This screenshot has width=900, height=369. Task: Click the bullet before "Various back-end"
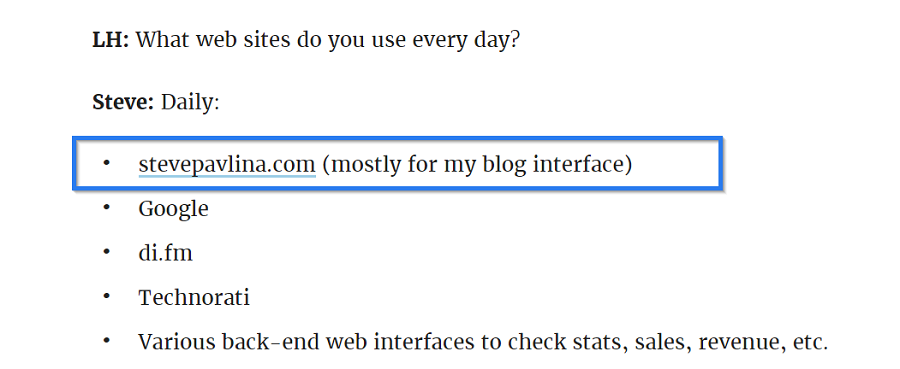pyautogui.click(x=106, y=341)
